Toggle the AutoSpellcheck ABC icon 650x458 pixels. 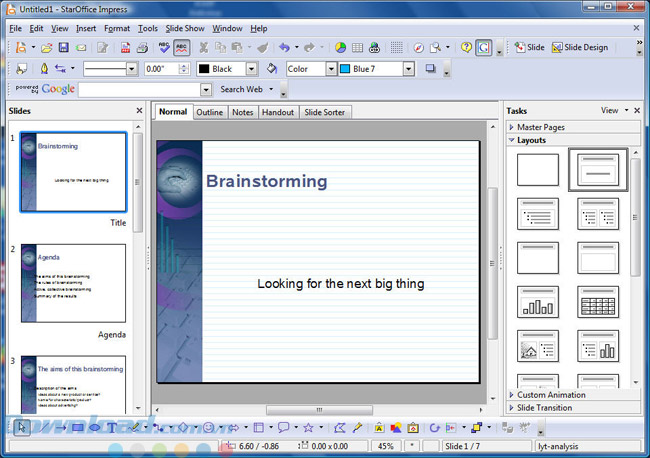coord(181,48)
